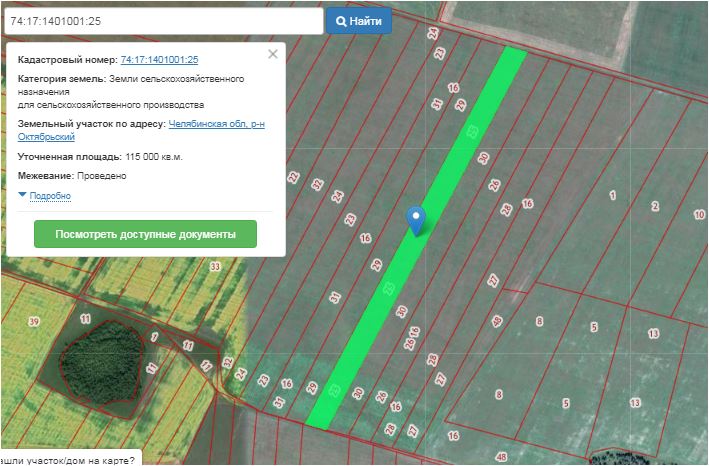Click parcel 1 next to parcel 2
Image resolution: width=709 pixels, height=466 pixels.
(612, 197)
